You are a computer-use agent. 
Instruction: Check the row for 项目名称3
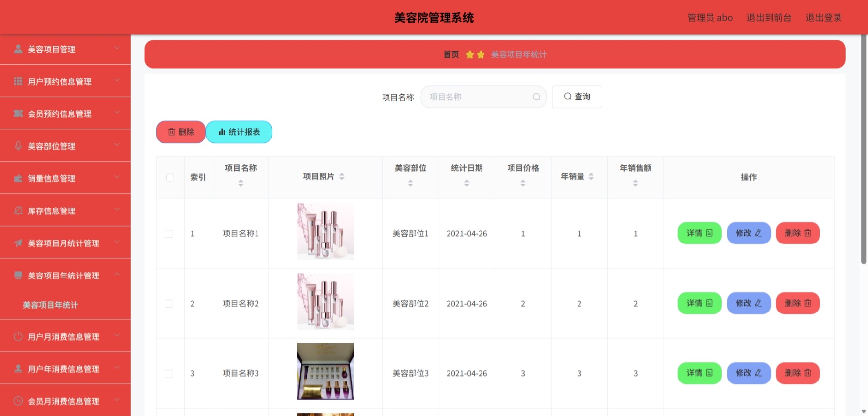169,374
